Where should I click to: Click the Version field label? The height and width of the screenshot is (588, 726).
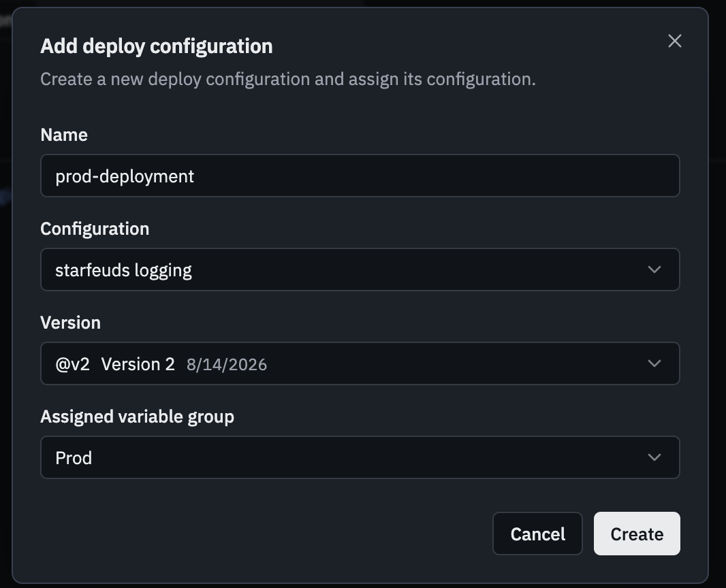tap(70, 323)
